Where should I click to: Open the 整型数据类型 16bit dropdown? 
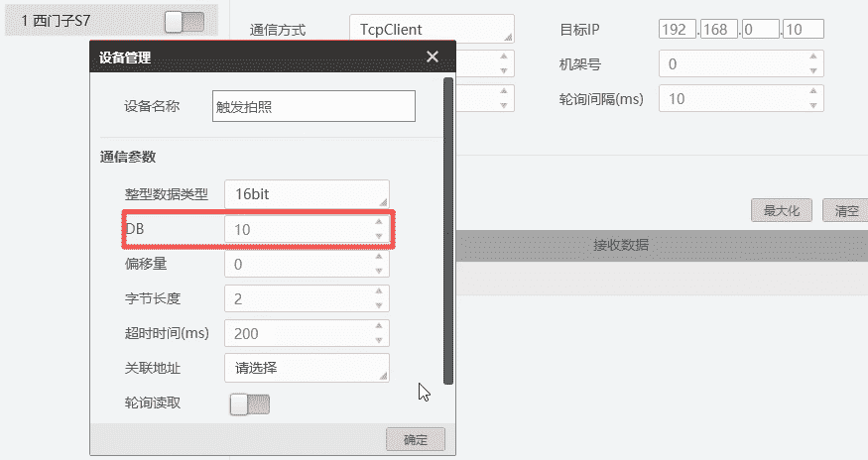[307, 194]
